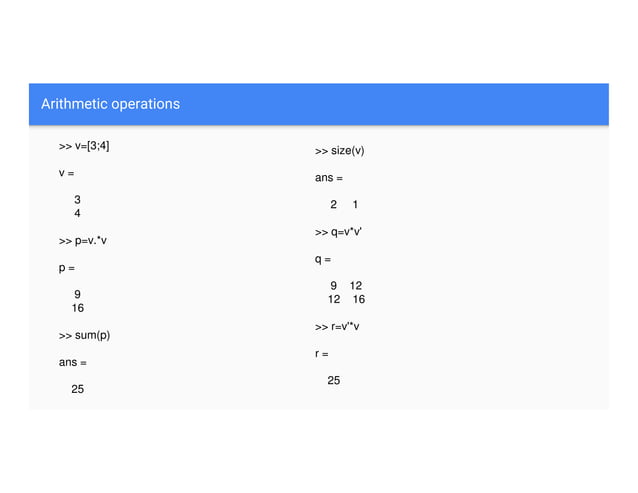Select the '>> p=v.*v' command line
This screenshot has width=638, height=493.
83,241
